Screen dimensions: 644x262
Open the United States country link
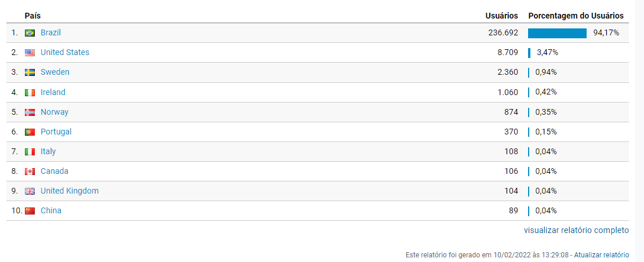65,53
